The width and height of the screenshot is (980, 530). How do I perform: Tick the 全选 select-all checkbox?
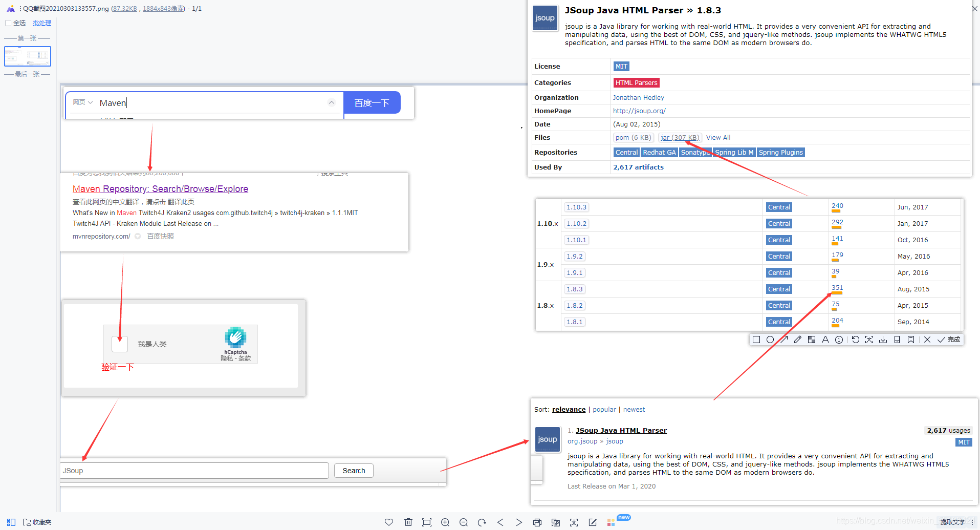click(x=8, y=23)
